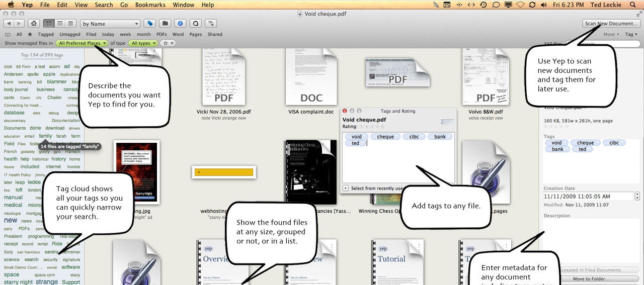644x285 pixels.
Task: Click the blue tag icon in toolbar
Action: pyautogui.click(x=149, y=24)
